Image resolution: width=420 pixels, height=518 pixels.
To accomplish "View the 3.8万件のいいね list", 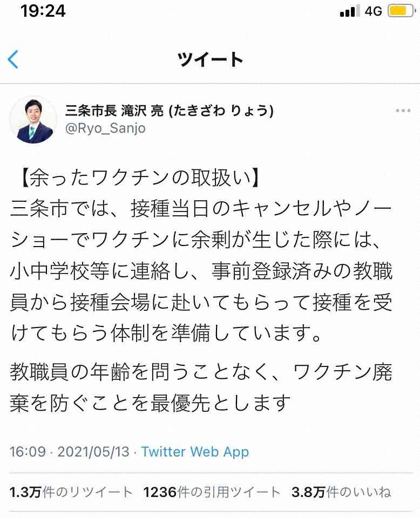I will (x=341, y=492).
